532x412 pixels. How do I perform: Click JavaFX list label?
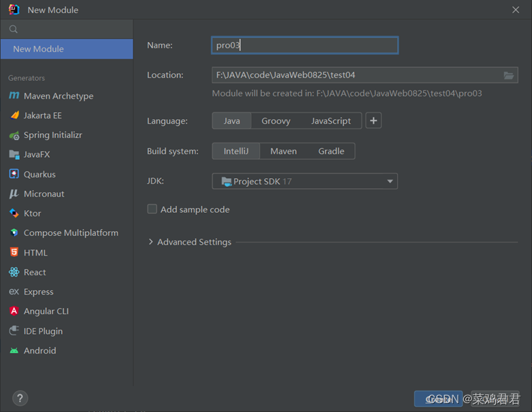[37, 154]
